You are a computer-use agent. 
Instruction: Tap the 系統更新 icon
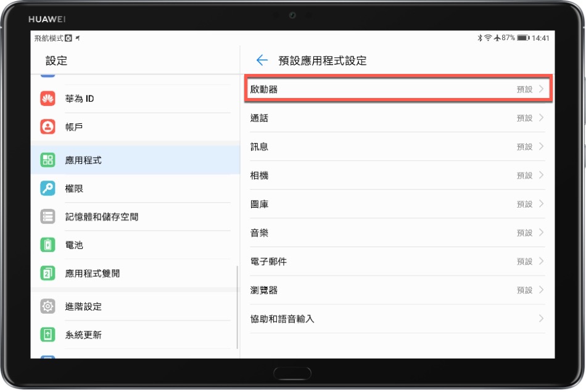click(x=47, y=335)
